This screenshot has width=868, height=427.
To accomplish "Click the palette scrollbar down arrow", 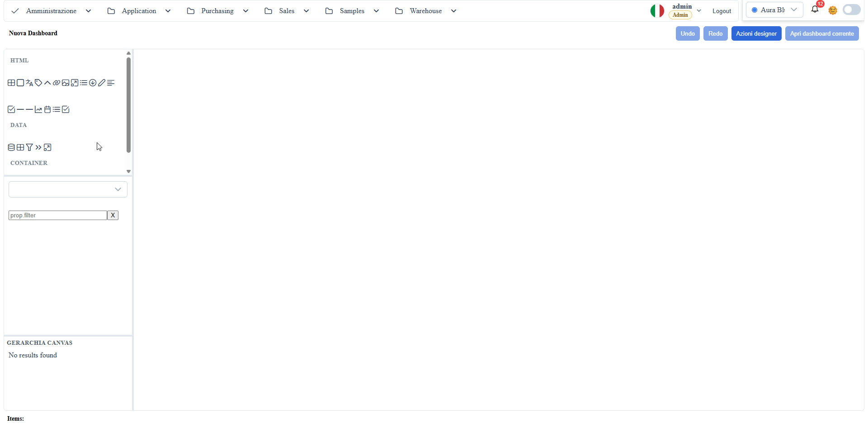I will pos(128,171).
